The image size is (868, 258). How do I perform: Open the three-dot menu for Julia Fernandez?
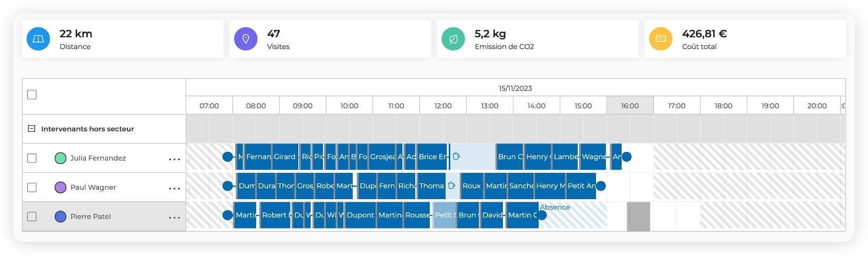click(x=174, y=159)
